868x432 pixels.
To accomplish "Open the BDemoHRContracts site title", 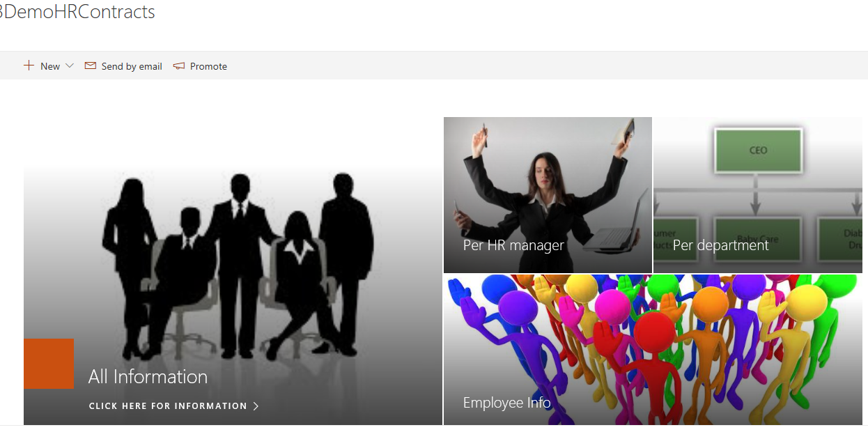I will coord(77,12).
